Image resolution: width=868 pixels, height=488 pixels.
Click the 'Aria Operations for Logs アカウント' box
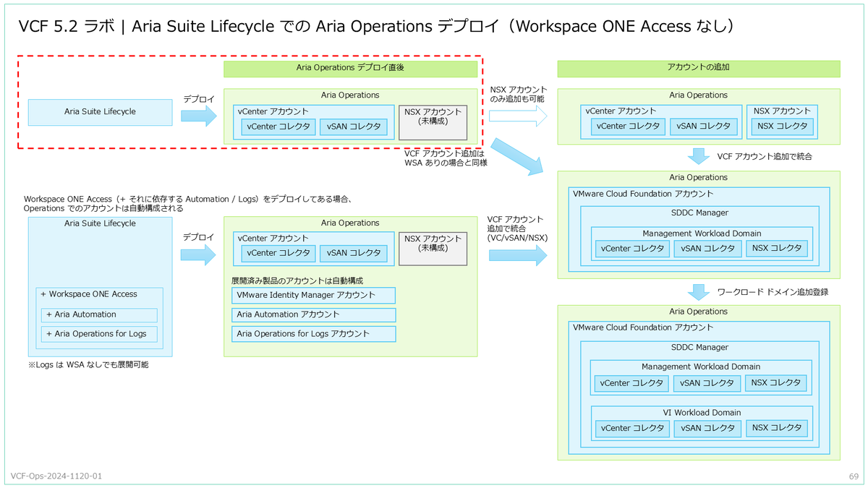(x=313, y=334)
